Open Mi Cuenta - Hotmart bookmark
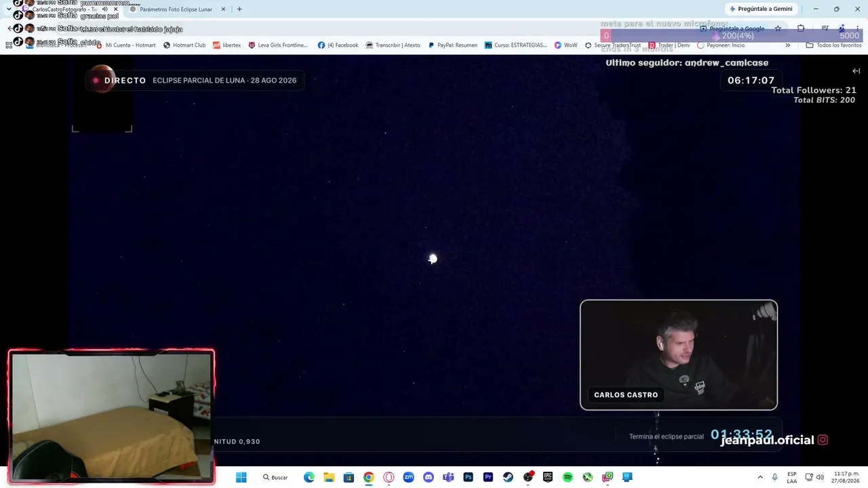The height and width of the screenshot is (488, 868). (126, 45)
